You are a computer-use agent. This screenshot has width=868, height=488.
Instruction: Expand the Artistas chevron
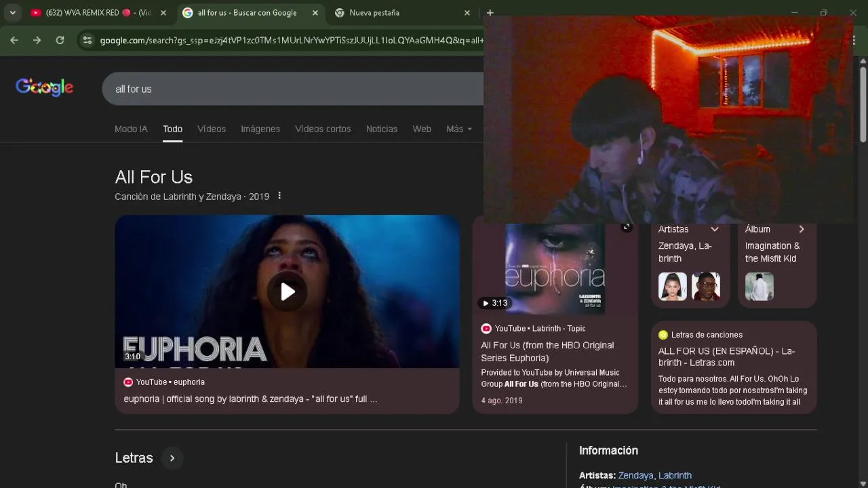pyautogui.click(x=714, y=229)
